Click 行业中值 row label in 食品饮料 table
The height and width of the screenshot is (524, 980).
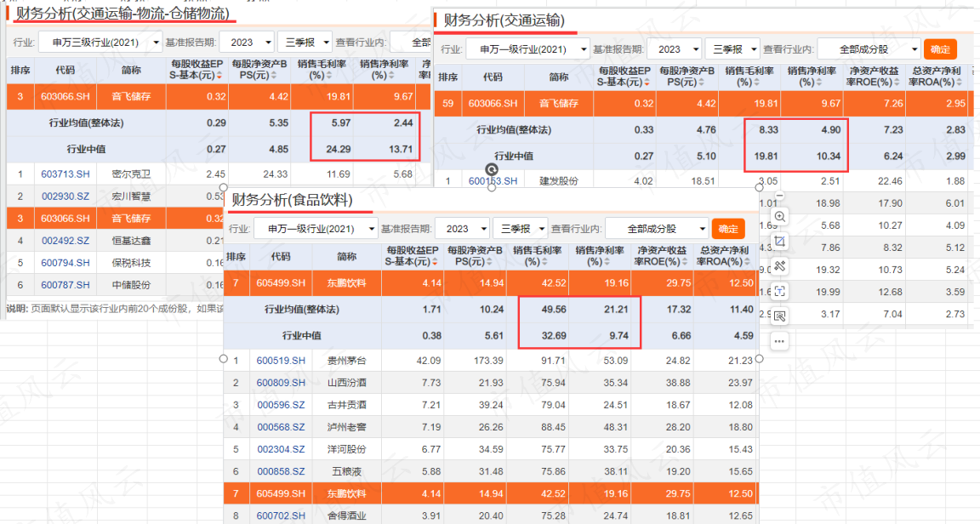tap(302, 336)
